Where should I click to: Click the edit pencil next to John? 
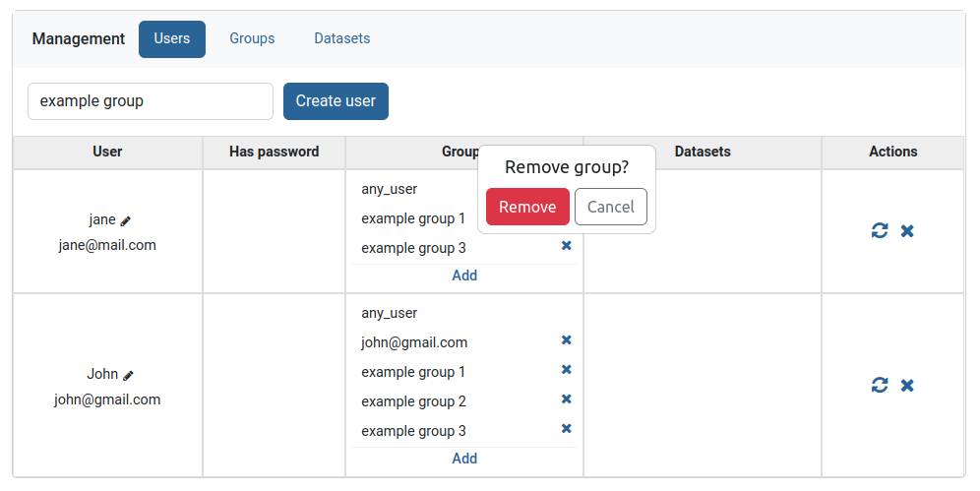[128, 375]
